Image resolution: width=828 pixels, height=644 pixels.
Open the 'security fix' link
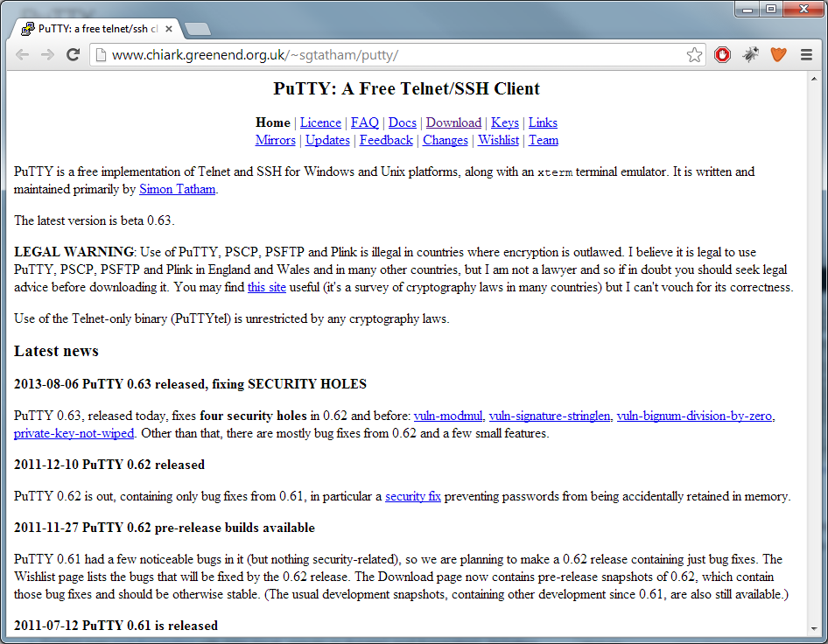point(413,496)
